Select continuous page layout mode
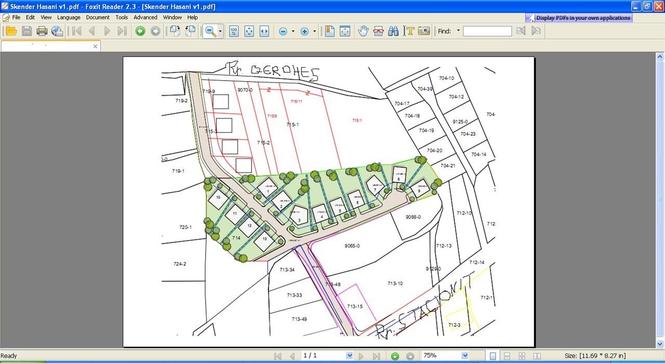 pyautogui.click(x=507, y=356)
